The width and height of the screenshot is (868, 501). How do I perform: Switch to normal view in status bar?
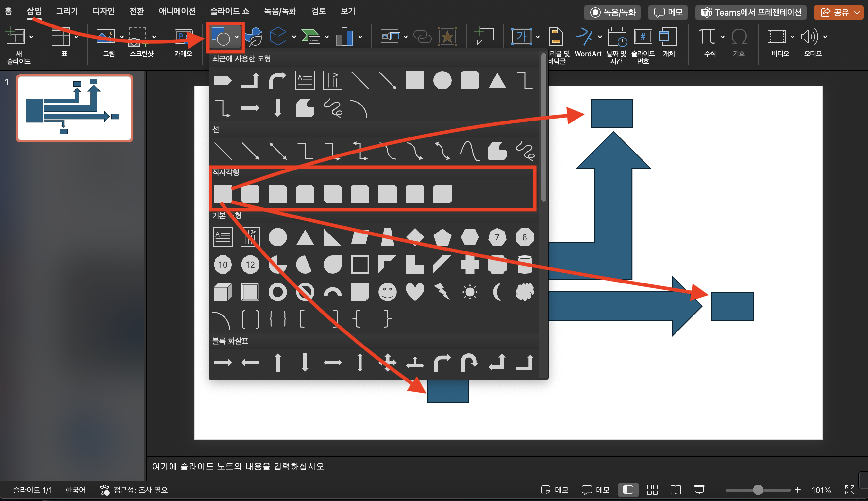pos(628,490)
